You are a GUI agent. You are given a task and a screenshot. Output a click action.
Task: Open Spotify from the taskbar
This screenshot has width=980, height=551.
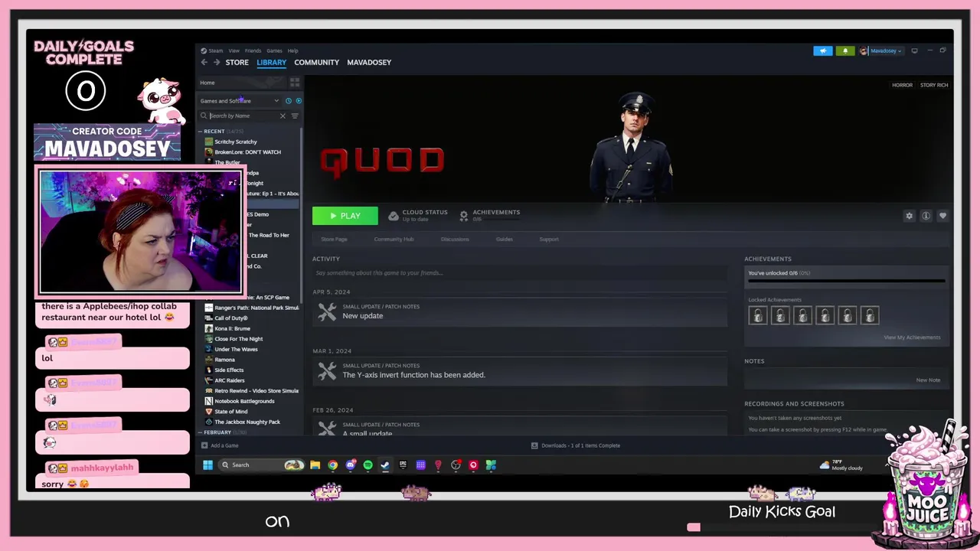tap(367, 465)
